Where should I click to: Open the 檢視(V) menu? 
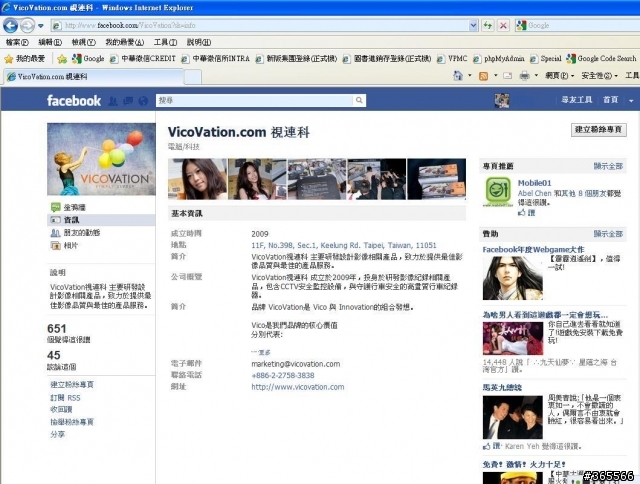point(83,42)
